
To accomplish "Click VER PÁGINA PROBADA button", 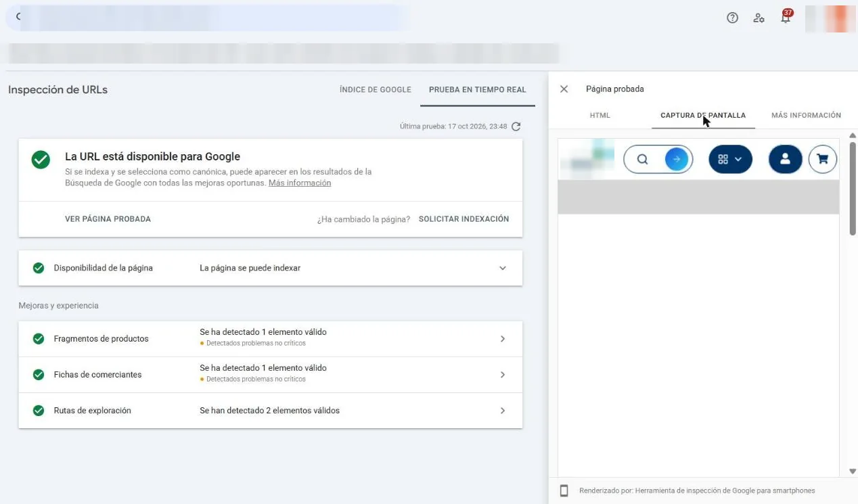I will 108,219.
